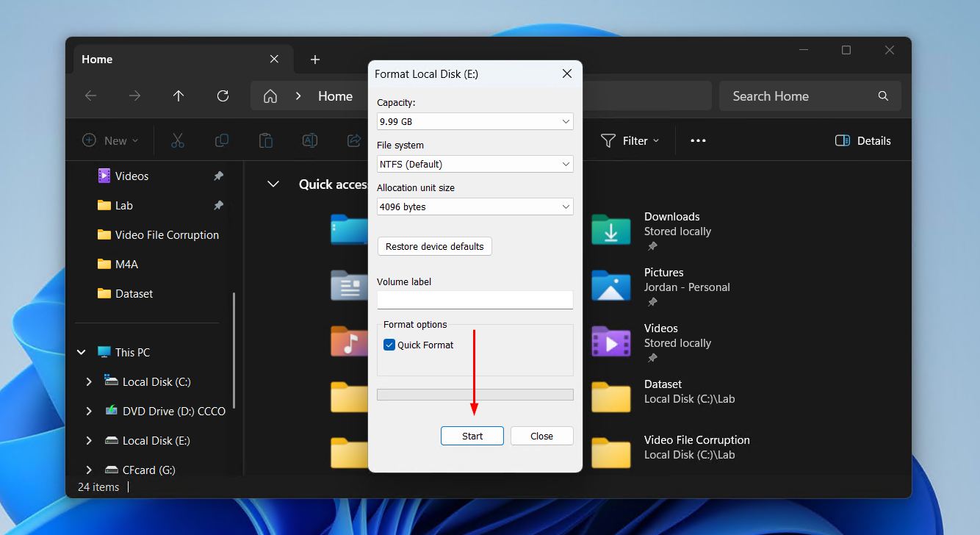Expand Local Disk (C:) in tree
This screenshot has height=535, width=980.
(89, 381)
